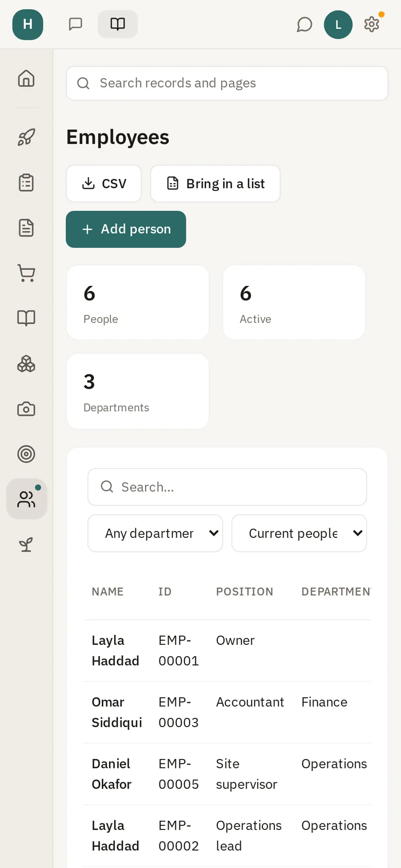The width and height of the screenshot is (401, 868).
Task: Open the Any department filter dropdown
Action: point(155,533)
